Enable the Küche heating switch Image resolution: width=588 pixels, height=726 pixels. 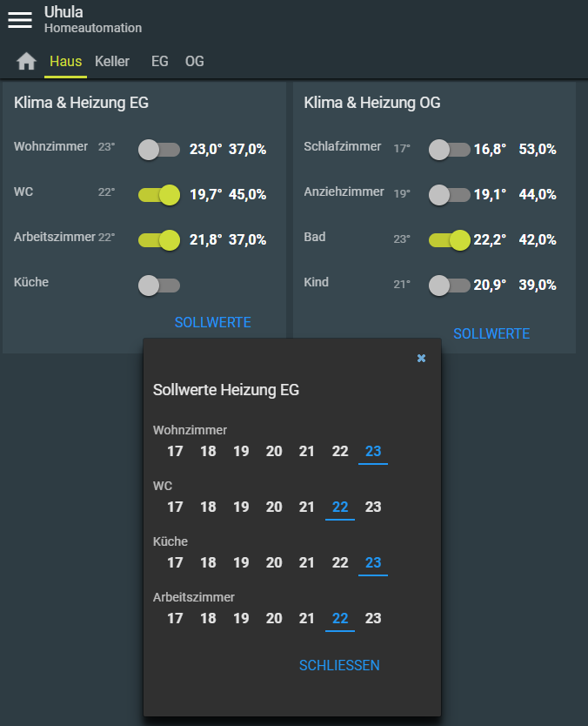pyautogui.click(x=158, y=285)
